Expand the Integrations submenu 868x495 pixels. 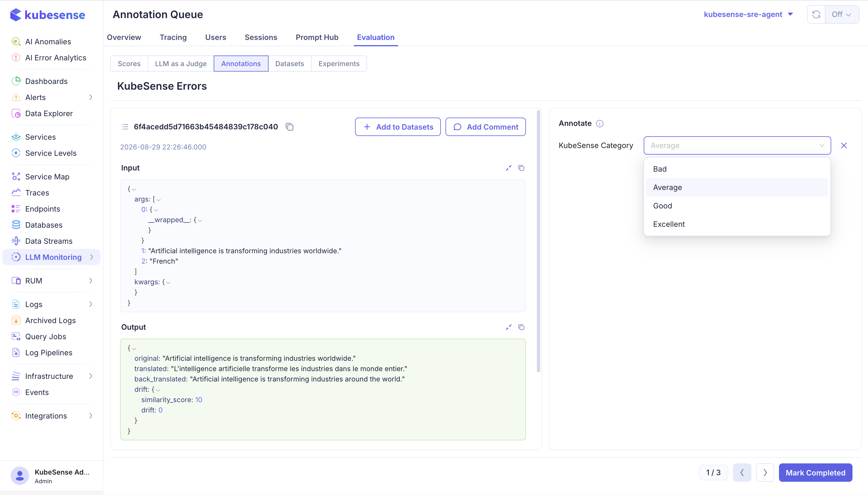coord(91,416)
